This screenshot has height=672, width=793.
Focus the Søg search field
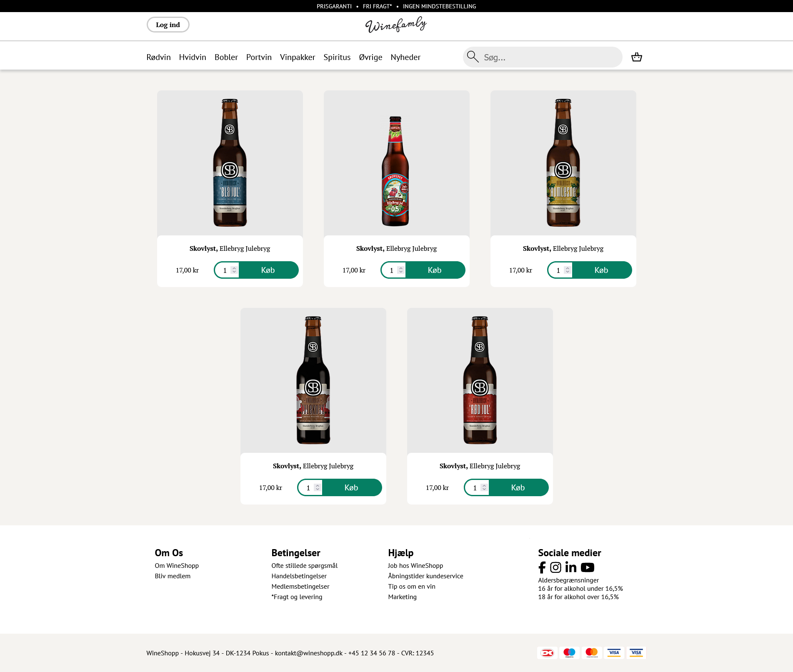tap(550, 57)
